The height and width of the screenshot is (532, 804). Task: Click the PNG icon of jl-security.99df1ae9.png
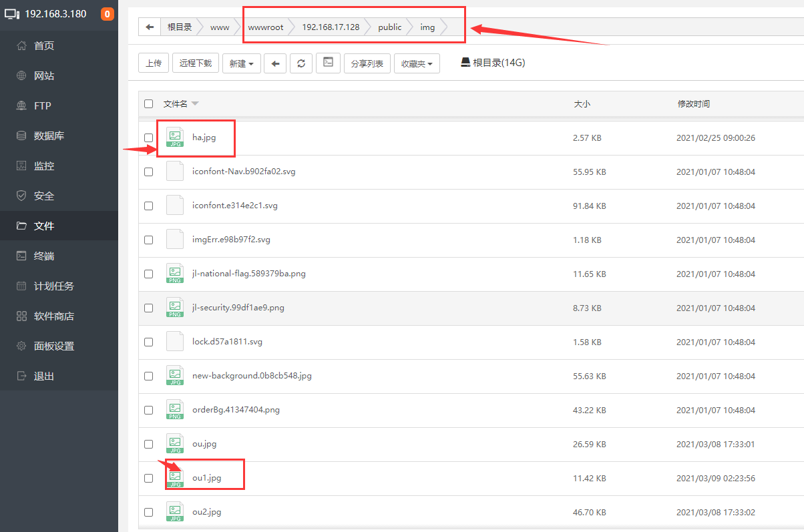click(x=175, y=308)
